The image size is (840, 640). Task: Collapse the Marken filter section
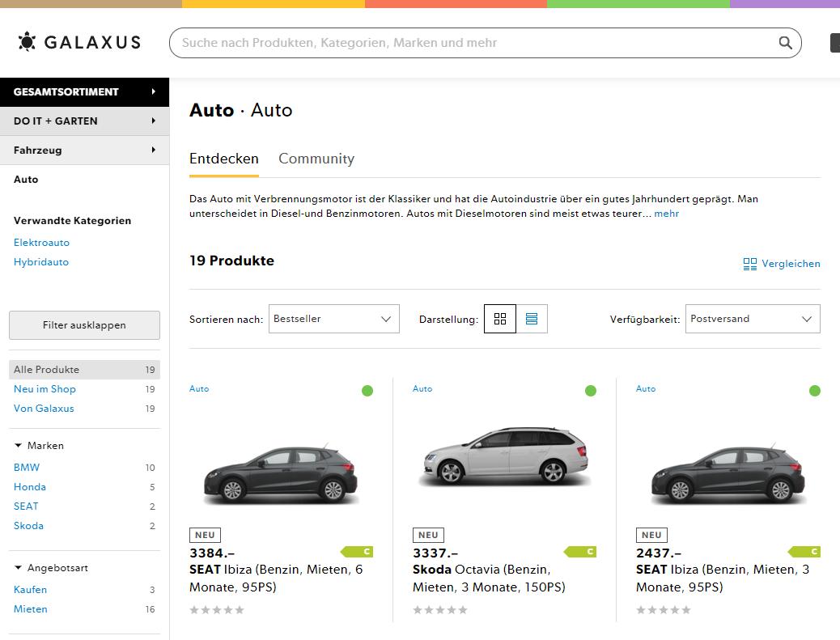(19, 446)
